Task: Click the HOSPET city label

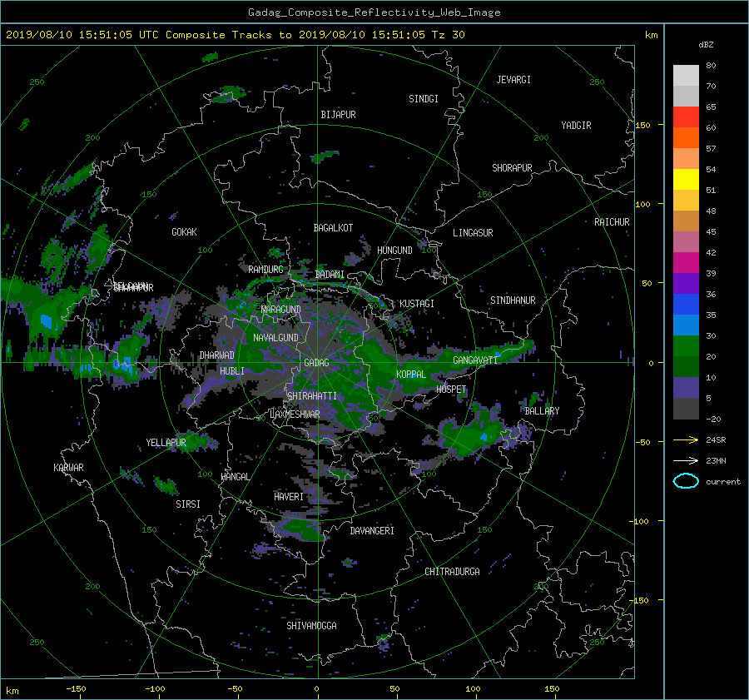Action: (451, 390)
